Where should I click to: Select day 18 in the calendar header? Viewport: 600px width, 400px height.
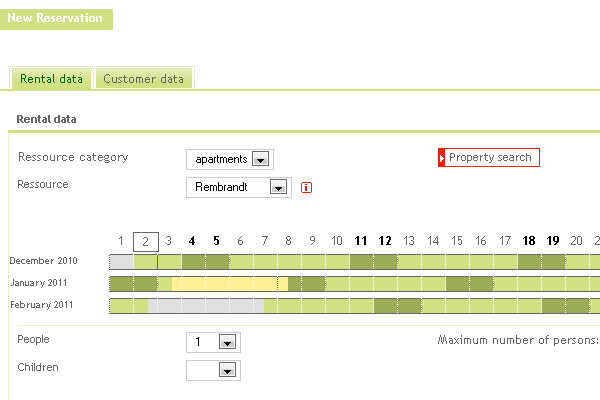pyautogui.click(x=529, y=241)
